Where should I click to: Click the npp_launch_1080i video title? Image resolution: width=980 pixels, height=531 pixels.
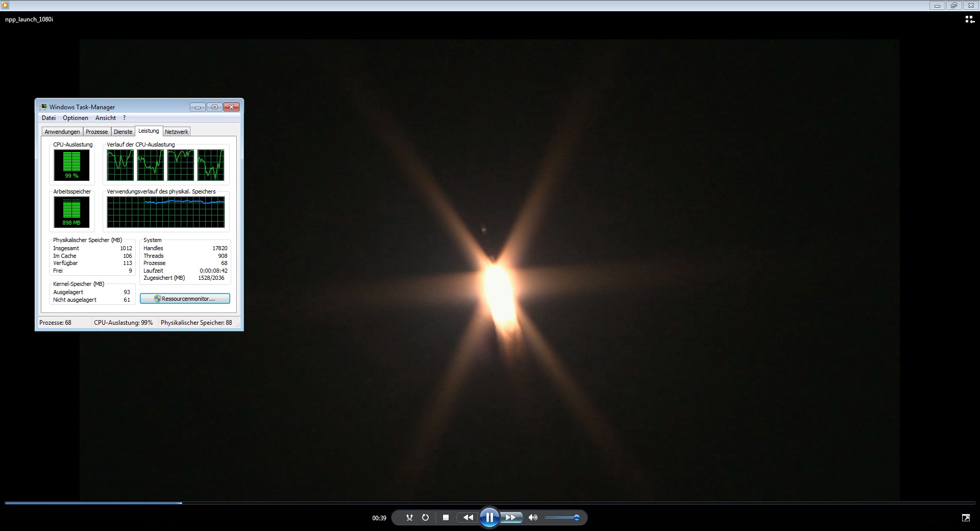click(29, 19)
